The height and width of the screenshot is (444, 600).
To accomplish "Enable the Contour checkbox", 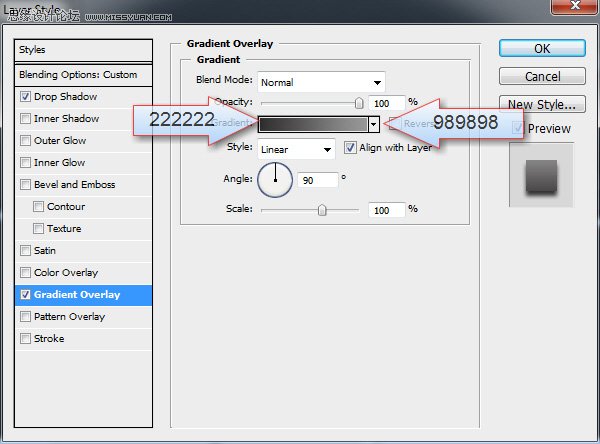I will (x=38, y=207).
